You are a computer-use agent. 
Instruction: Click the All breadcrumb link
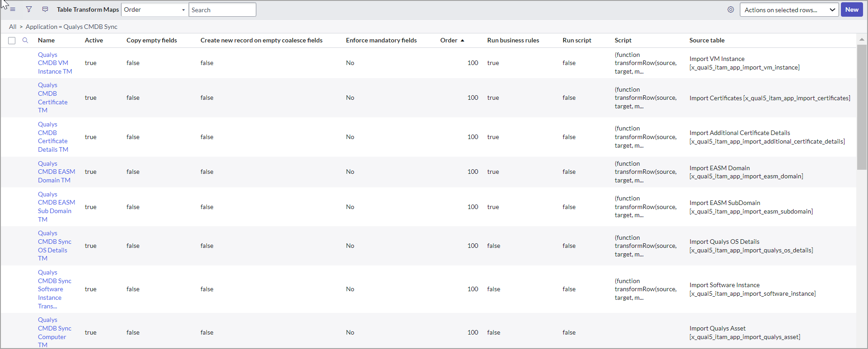[13, 27]
